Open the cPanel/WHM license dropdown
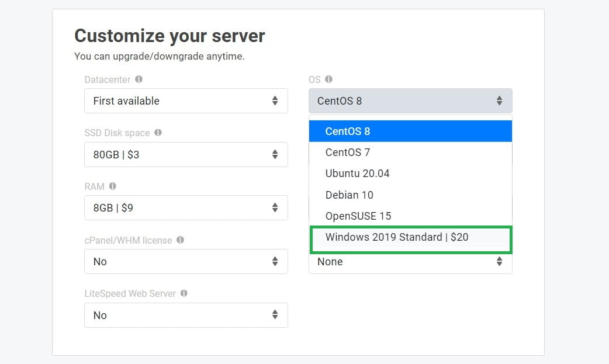 tap(186, 261)
